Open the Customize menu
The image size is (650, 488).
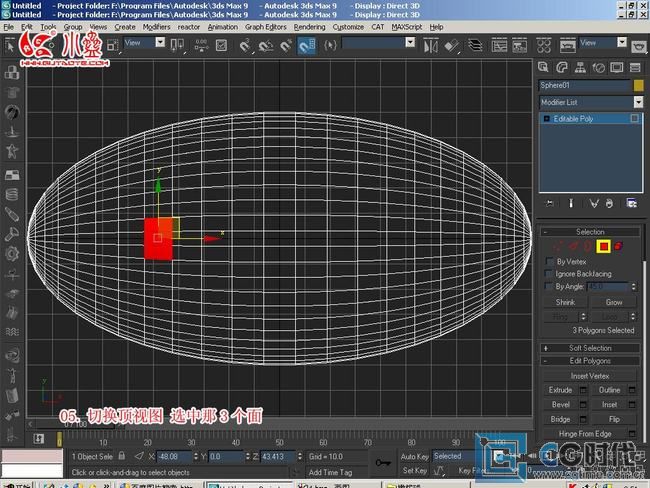(x=348, y=27)
